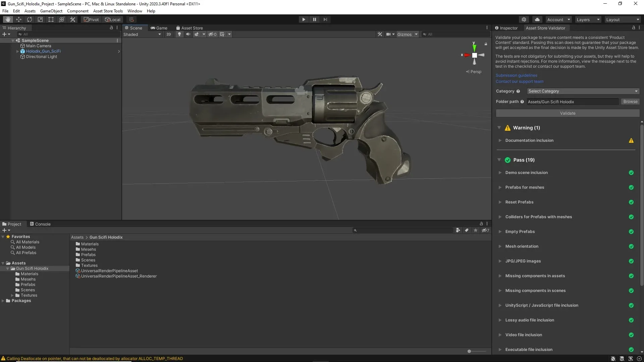Open the Layout dropdown
This screenshot has height=362, width=644.
(x=623, y=19)
